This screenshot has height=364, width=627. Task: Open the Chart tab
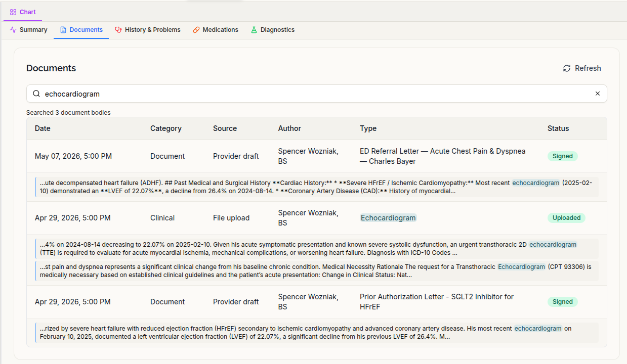click(x=23, y=12)
